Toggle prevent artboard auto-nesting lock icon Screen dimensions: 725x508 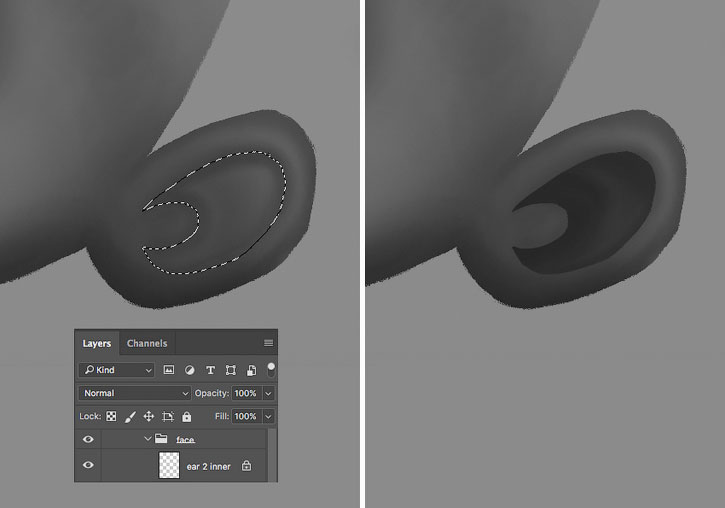pyautogui.click(x=168, y=416)
